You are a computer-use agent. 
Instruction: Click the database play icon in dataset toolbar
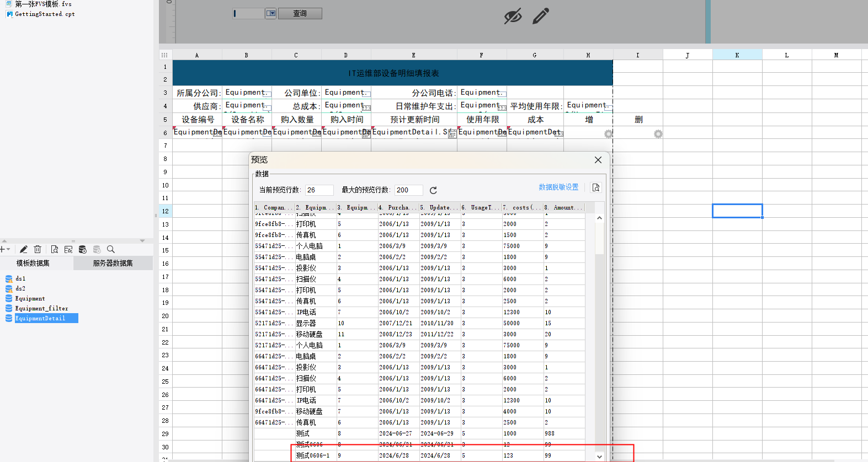[x=83, y=249]
